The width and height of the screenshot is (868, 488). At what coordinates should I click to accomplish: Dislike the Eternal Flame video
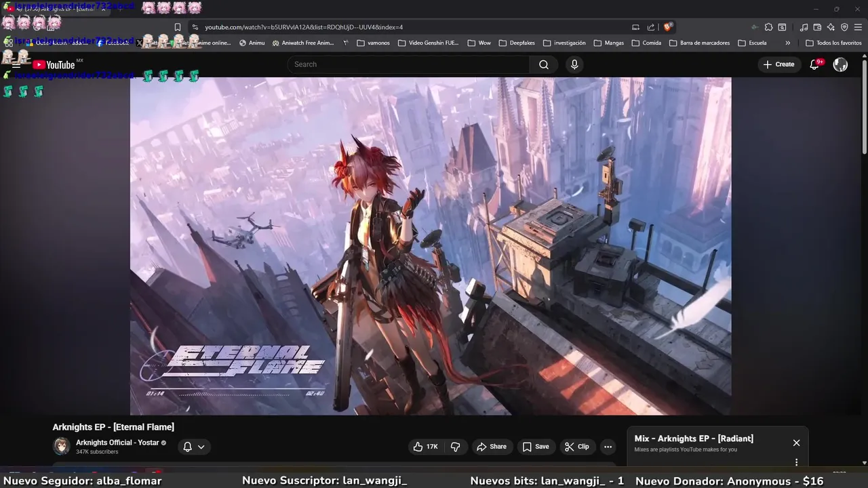tap(455, 447)
